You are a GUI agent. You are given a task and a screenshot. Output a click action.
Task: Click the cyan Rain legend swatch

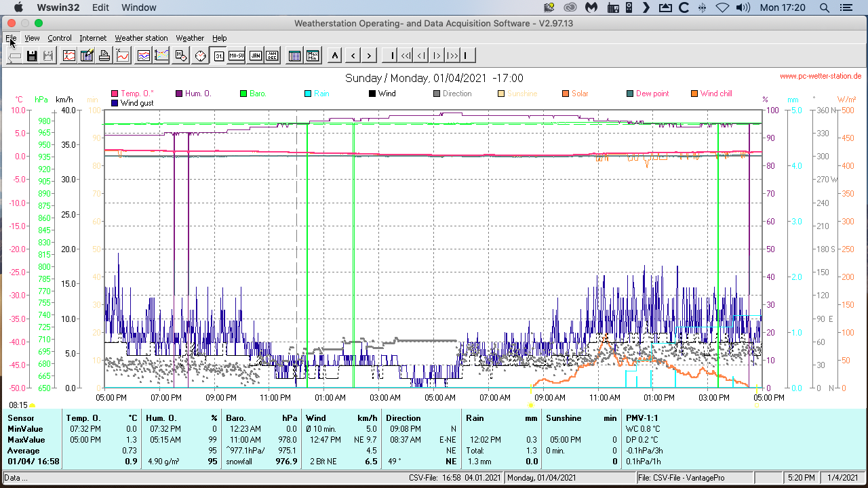coord(308,94)
